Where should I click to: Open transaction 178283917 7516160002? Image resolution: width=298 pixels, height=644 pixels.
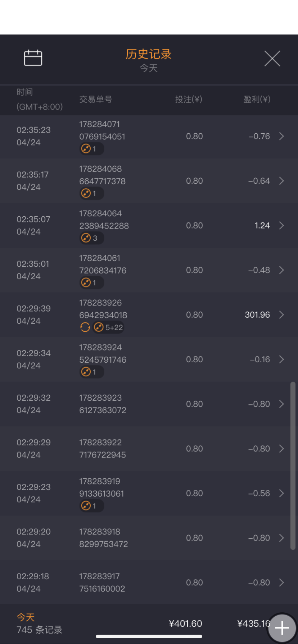[102, 583]
